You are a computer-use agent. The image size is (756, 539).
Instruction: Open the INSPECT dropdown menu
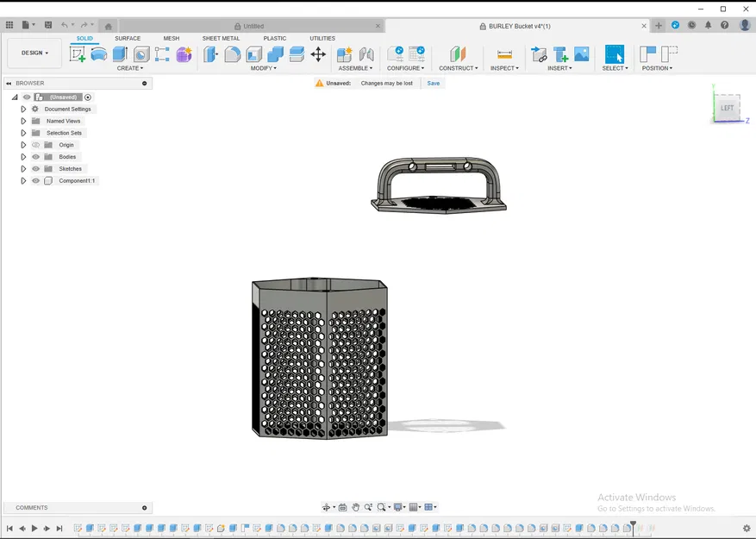[504, 68]
